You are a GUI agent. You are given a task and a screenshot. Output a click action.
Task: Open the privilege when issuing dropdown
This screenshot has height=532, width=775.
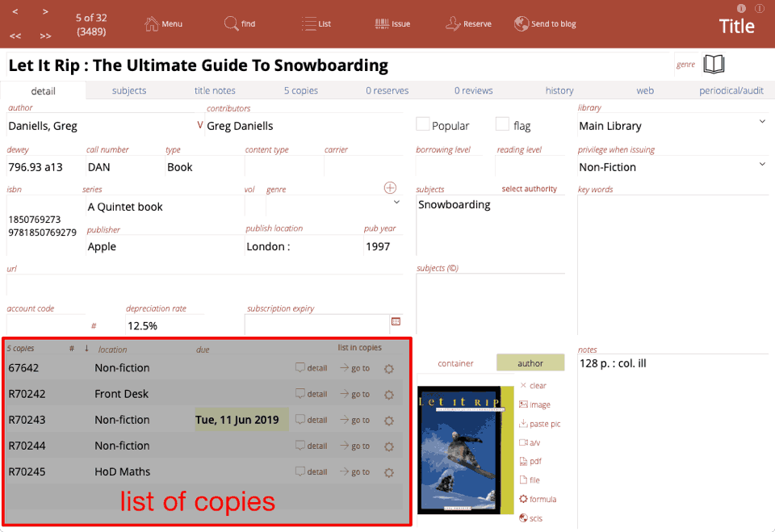point(762,165)
